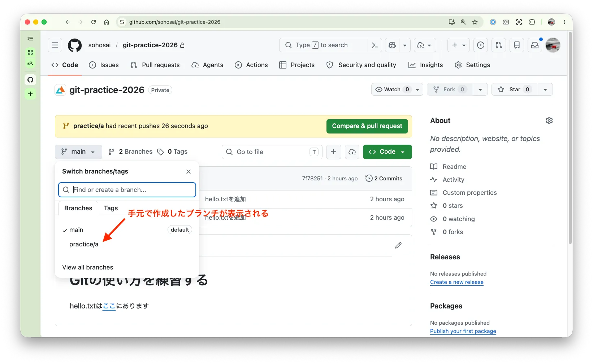Edit the README with the pencil icon

pyautogui.click(x=398, y=245)
